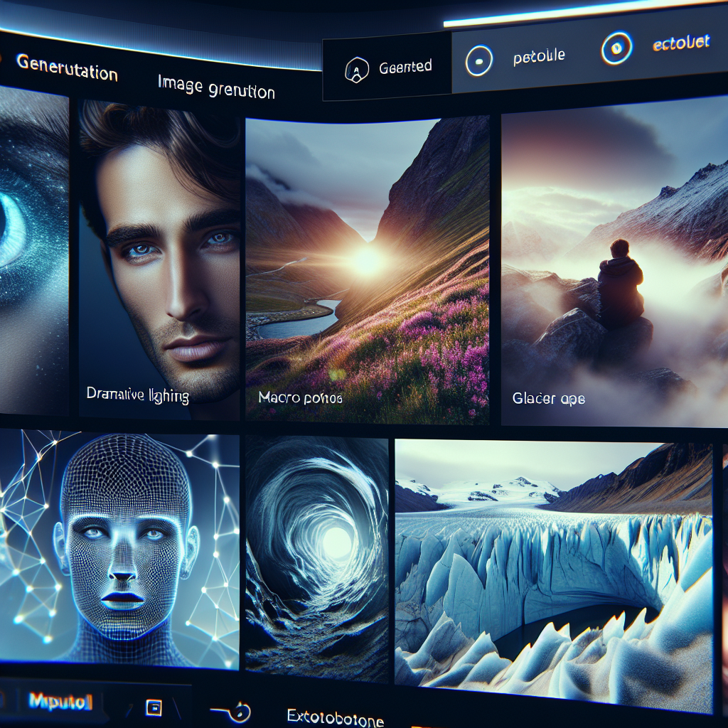Screen dimensions: 728x728
Task: Select the Generutation menu item
Action: tap(68, 69)
